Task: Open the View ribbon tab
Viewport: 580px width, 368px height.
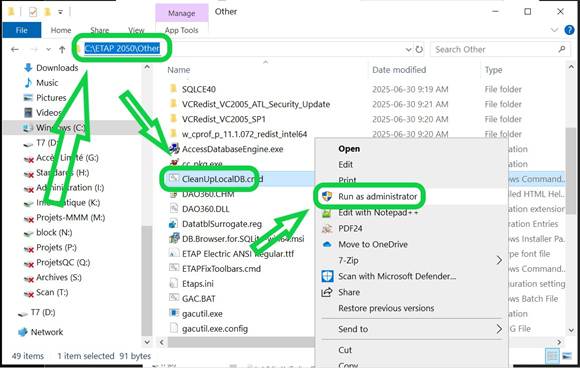Action: (136, 30)
